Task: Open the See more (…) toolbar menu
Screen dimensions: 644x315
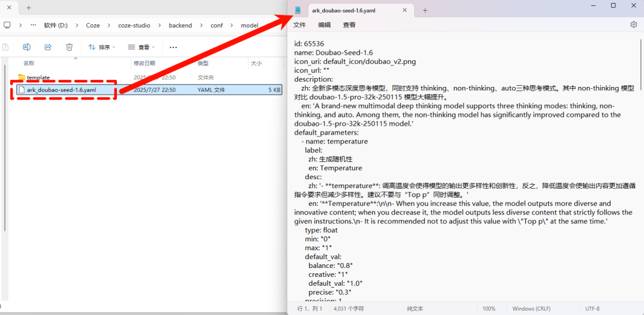Action: tap(174, 47)
